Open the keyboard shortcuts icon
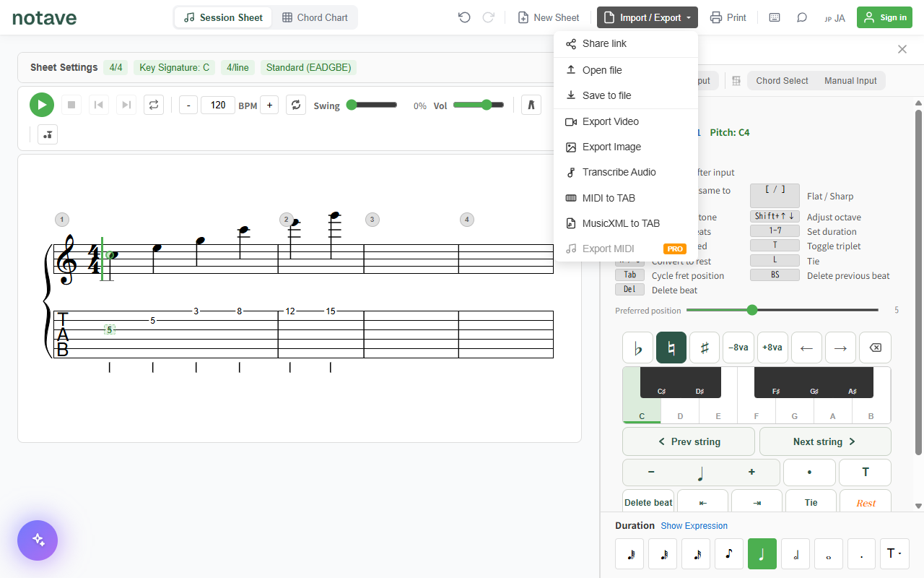The image size is (924, 578). (775, 17)
